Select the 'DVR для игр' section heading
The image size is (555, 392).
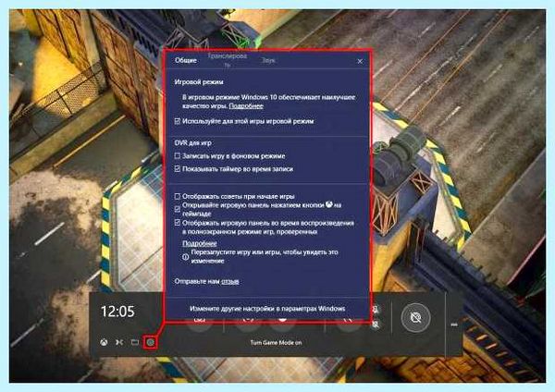pyautogui.click(x=193, y=143)
